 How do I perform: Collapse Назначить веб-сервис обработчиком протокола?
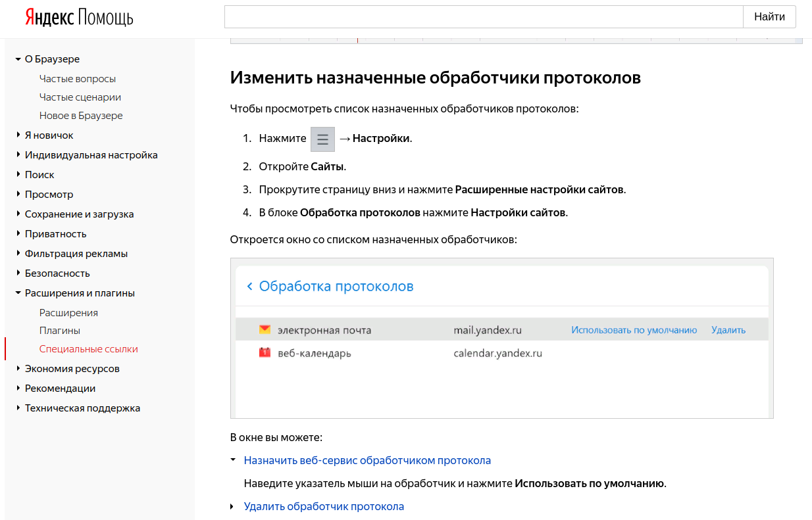232,460
